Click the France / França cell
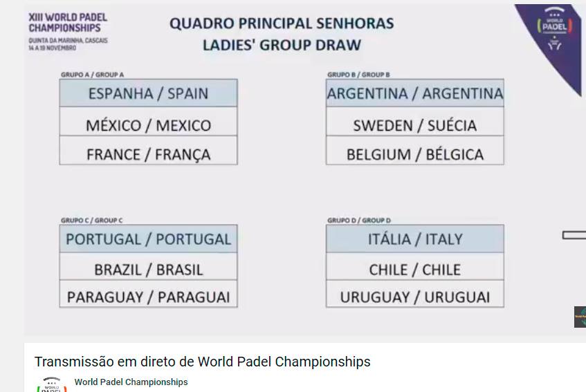 pos(148,151)
